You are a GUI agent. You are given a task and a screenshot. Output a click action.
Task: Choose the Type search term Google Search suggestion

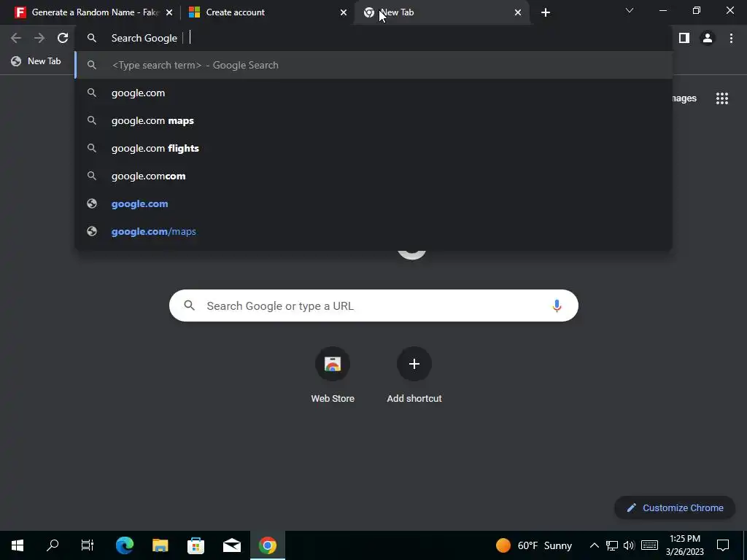(373, 65)
